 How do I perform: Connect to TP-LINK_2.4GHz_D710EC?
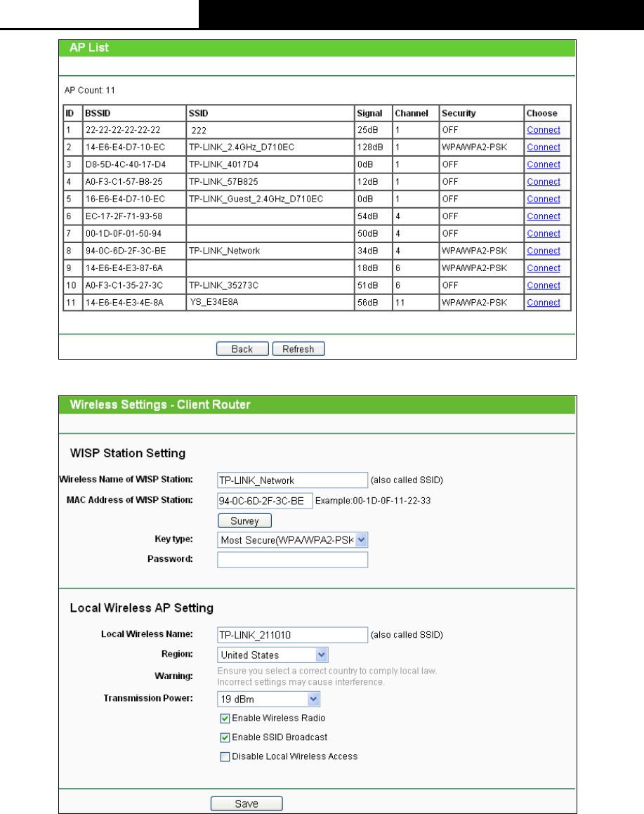tap(544, 147)
